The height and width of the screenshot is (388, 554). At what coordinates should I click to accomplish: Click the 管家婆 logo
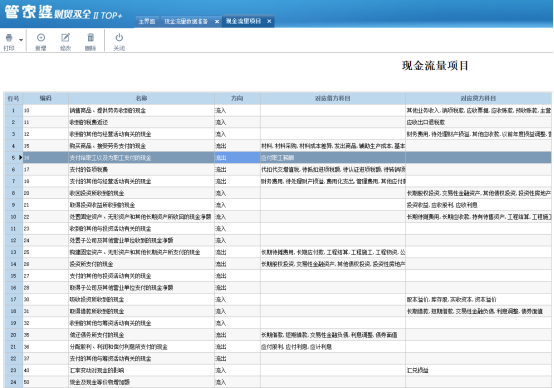tap(29, 12)
